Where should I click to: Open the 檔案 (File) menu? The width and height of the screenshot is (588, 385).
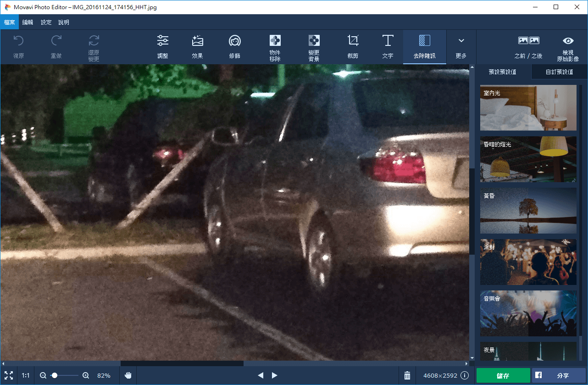(9, 22)
